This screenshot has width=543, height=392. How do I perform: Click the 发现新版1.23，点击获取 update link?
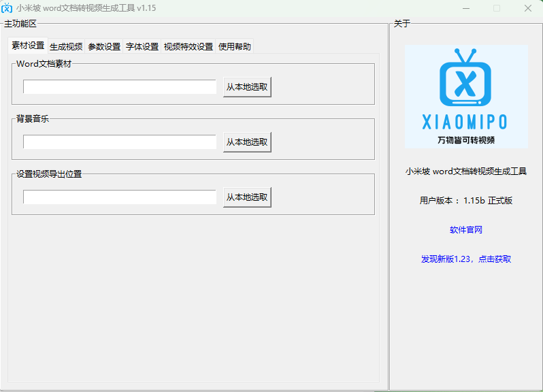click(465, 259)
